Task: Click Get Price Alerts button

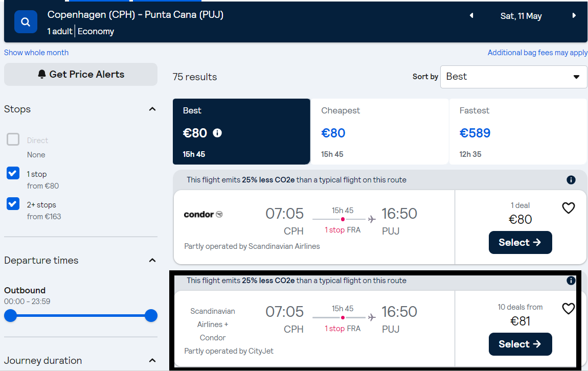Action: click(x=81, y=74)
